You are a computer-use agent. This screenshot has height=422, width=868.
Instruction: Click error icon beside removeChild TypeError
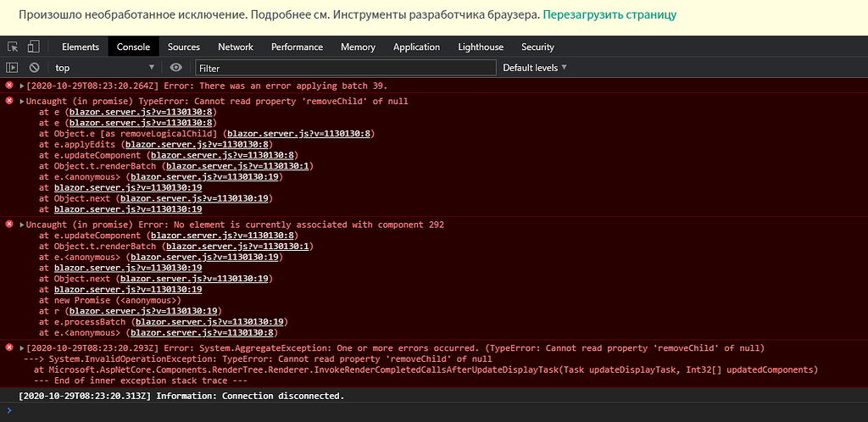pos(9,101)
